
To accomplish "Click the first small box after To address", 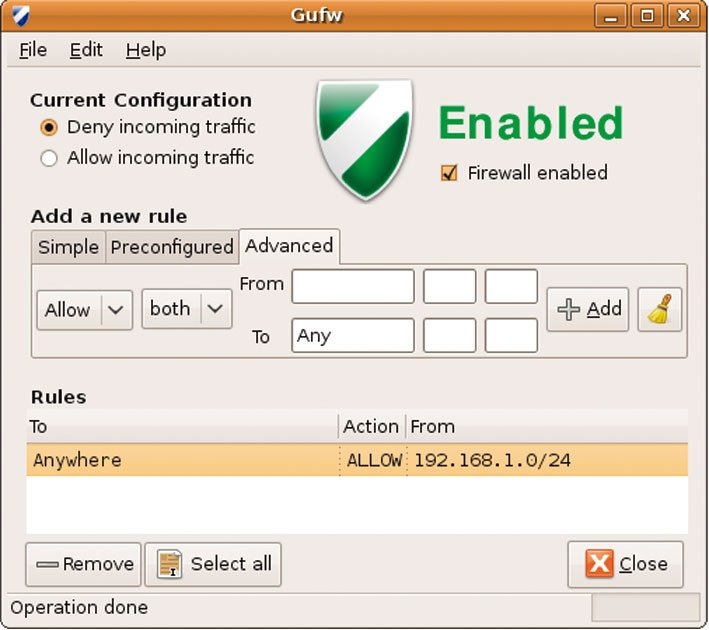I will tap(449, 335).
